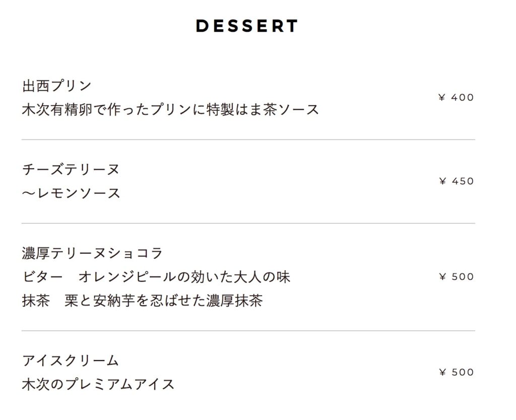
Task: Click the DESSERT heading
Action: (247, 26)
